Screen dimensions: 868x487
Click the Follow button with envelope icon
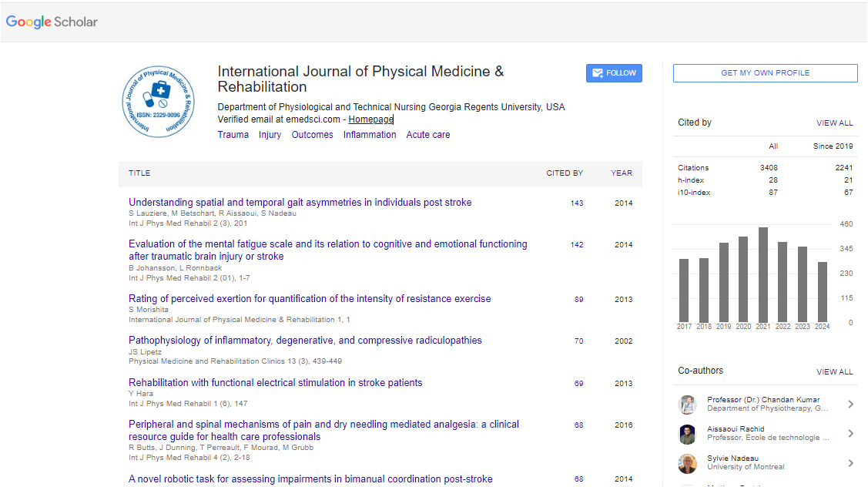tap(614, 73)
